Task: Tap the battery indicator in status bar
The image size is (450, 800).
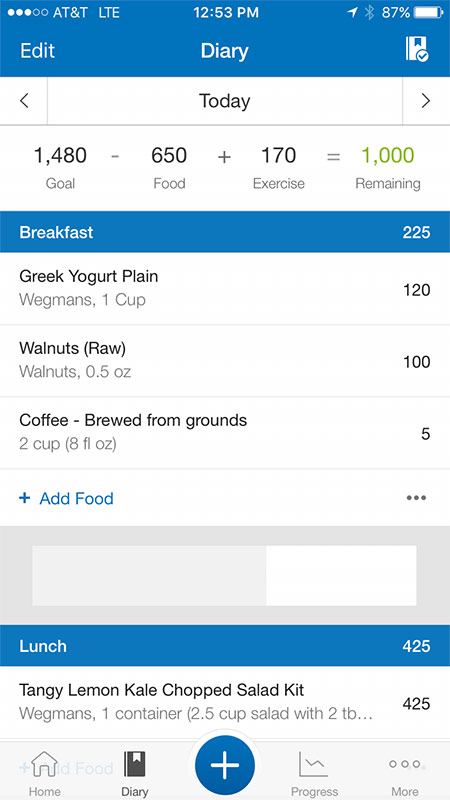Action: 428,12
